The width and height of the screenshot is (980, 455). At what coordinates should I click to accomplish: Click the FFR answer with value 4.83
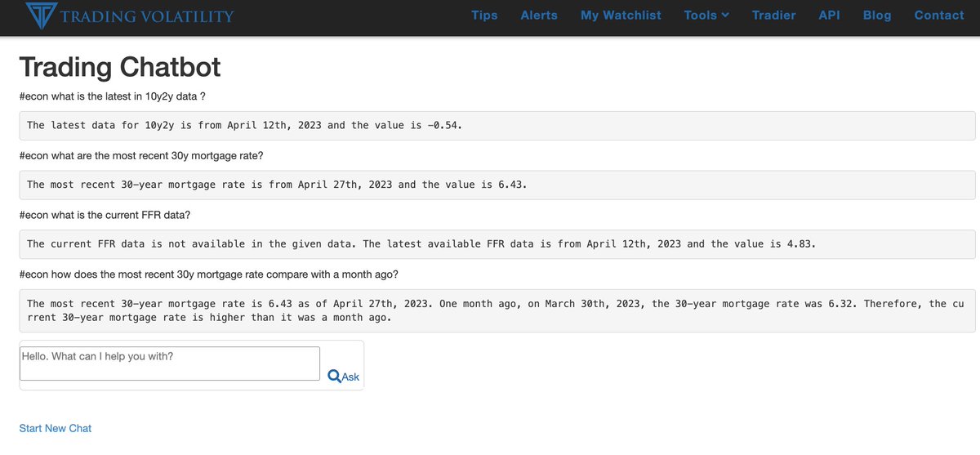497,244
